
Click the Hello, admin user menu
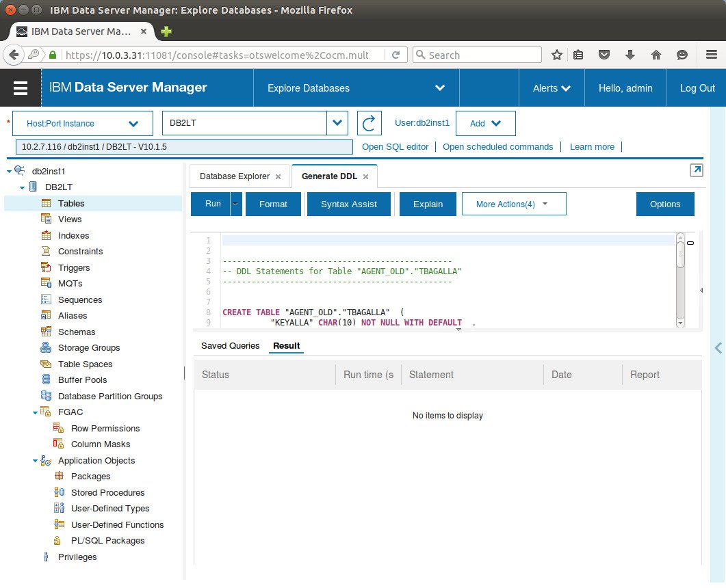coord(625,88)
